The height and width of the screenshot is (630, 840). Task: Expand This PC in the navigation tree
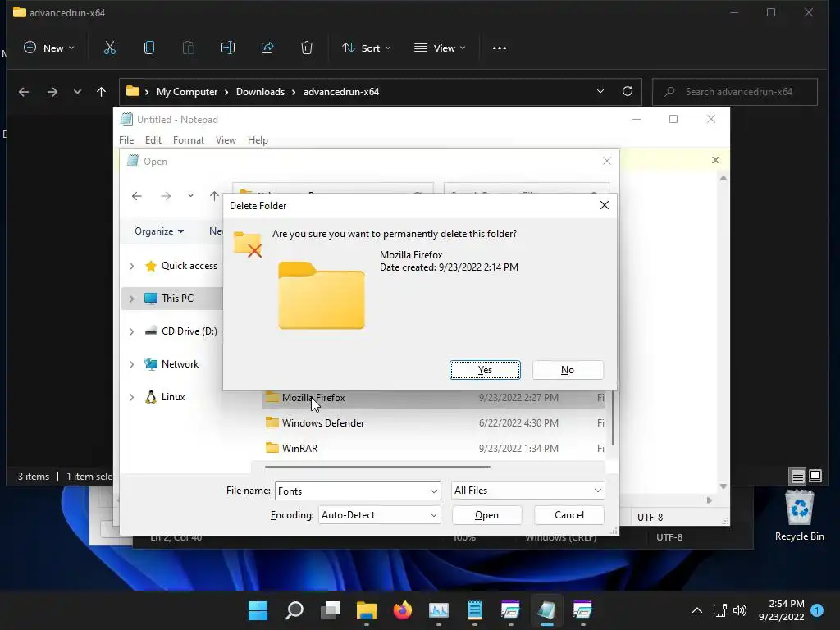tap(132, 299)
